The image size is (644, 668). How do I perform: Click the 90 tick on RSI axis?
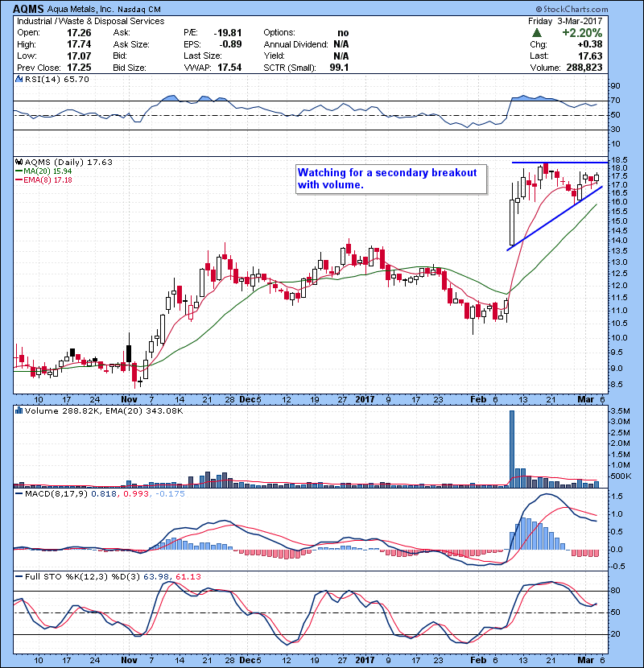616,86
